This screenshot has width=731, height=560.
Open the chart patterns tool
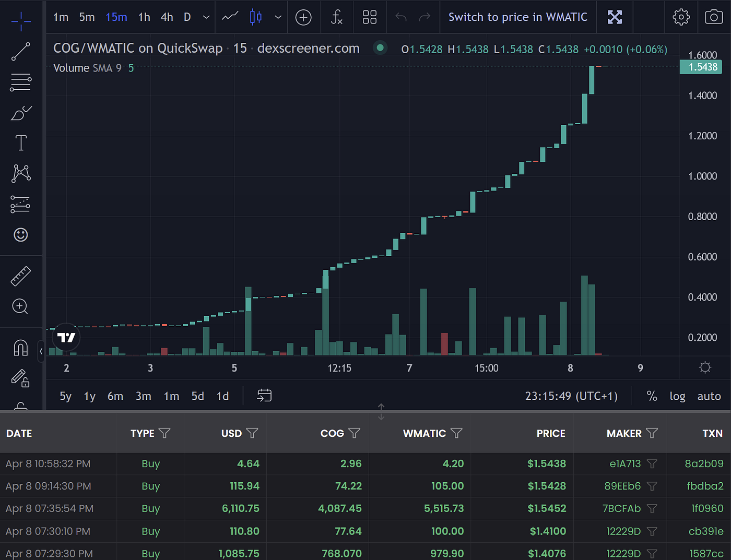[x=21, y=173]
